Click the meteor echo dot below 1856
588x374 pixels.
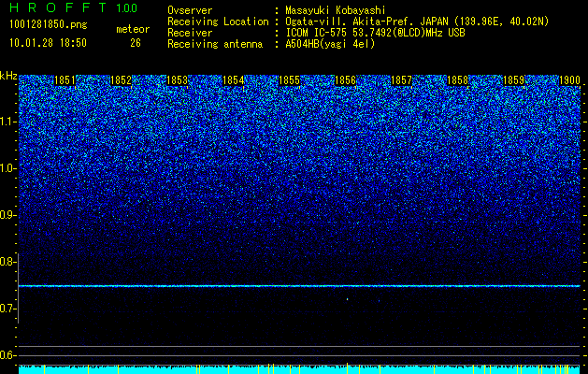(347, 299)
